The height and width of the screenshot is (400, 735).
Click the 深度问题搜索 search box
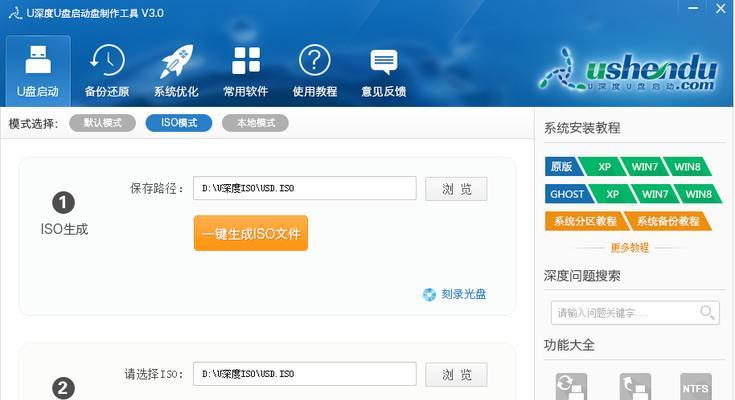pyautogui.click(x=635, y=313)
